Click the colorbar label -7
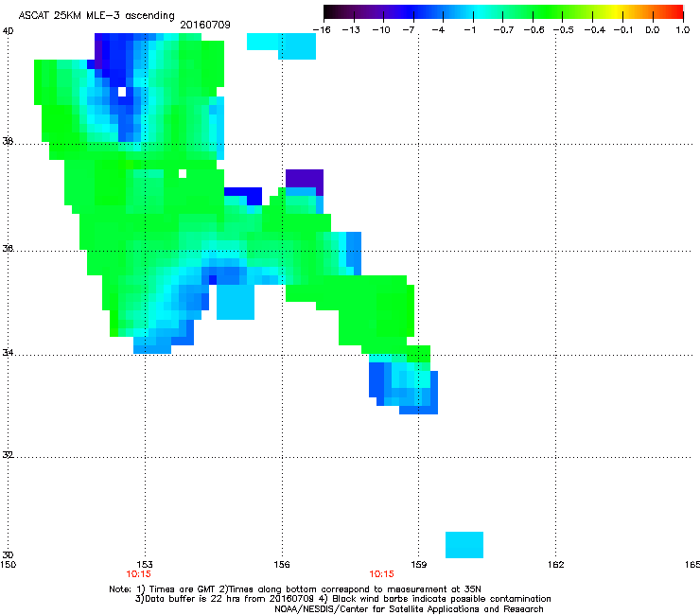 tap(409, 30)
